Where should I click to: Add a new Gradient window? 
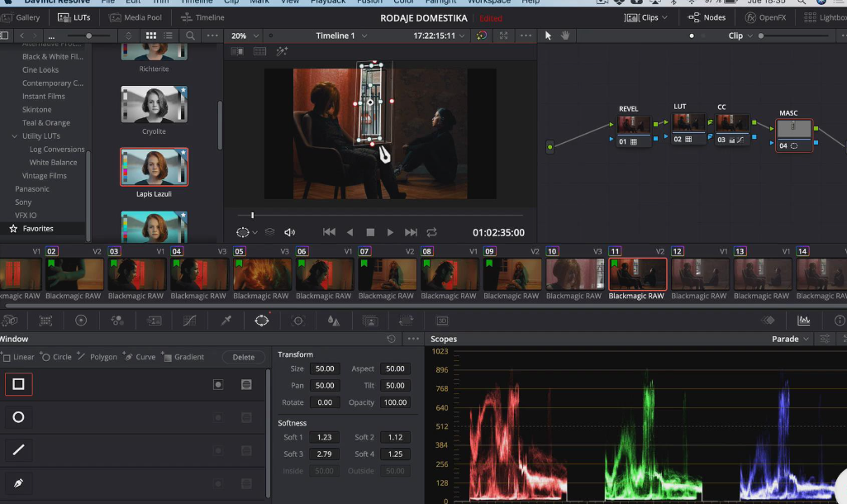(x=183, y=357)
